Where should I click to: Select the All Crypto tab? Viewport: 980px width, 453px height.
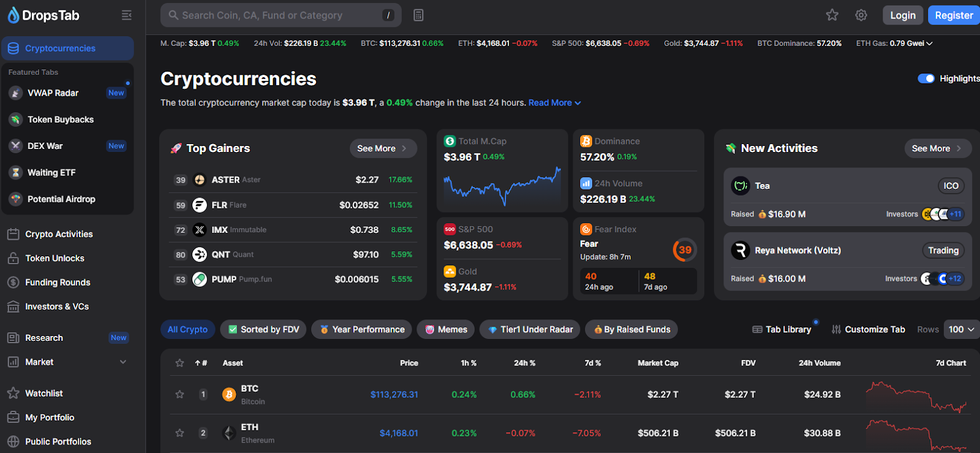pyautogui.click(x=188, y=329)
